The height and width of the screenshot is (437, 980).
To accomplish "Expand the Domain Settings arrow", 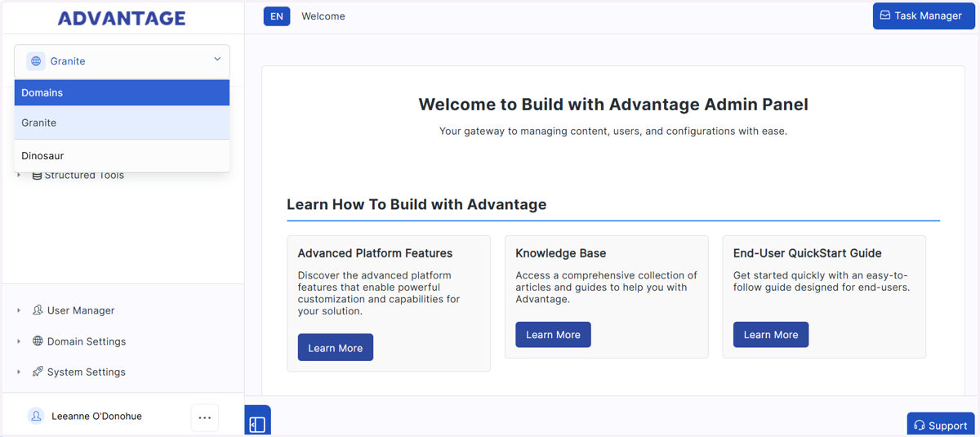I will pyautogui.click(x=19, y=341).
